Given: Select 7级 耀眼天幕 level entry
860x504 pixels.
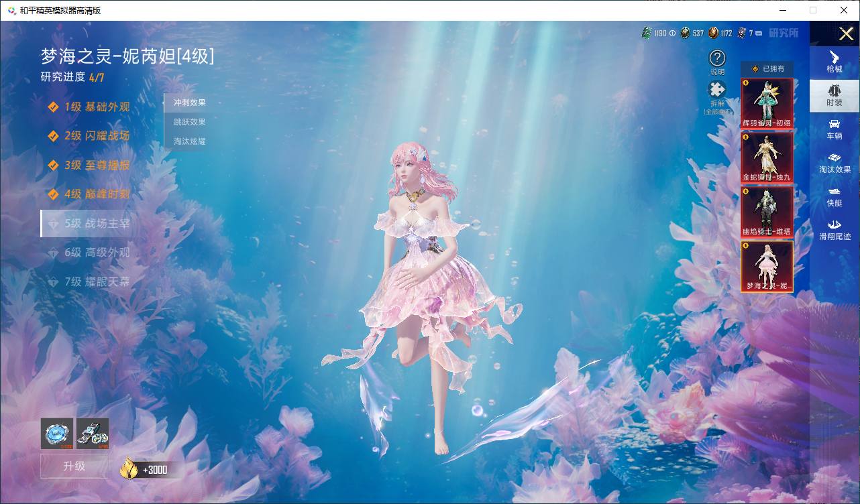Looking at the screenshot, I should pyautogui.click(x=89, y=282).
